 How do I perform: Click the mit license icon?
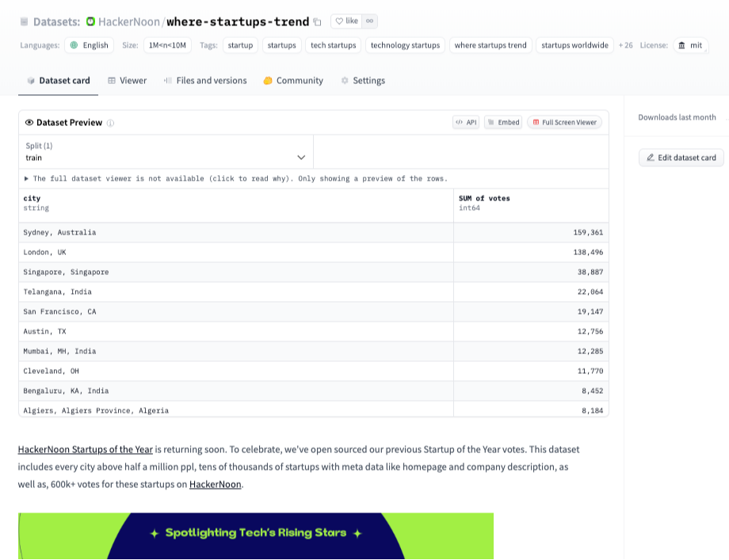click(683, 45)
